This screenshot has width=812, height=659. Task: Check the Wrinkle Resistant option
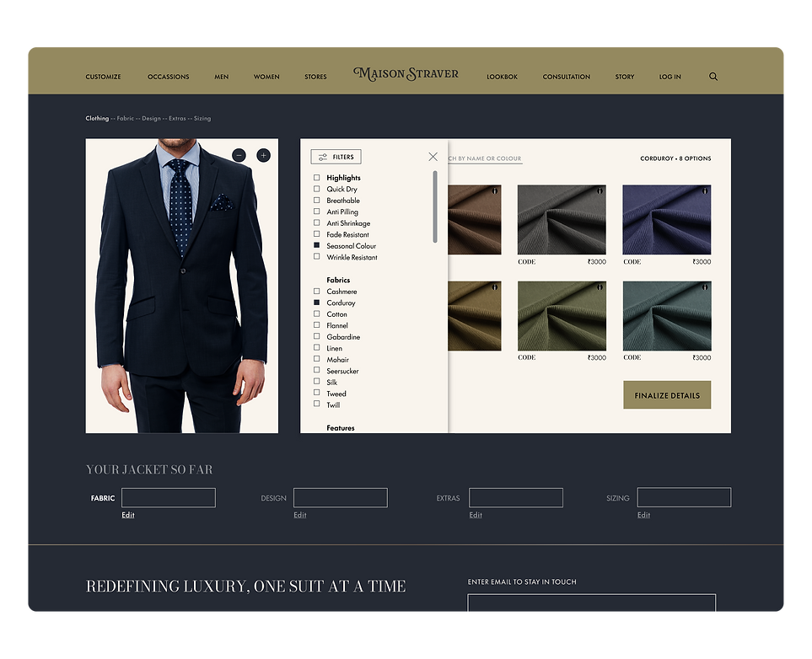click(x=316, y=257)
